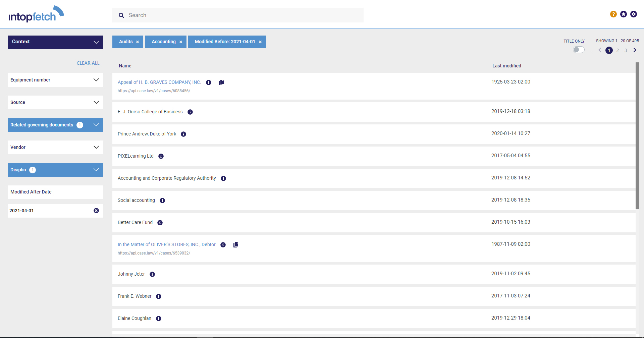
Task: Expand the Equipment number filter
Action: coord(55,80)
